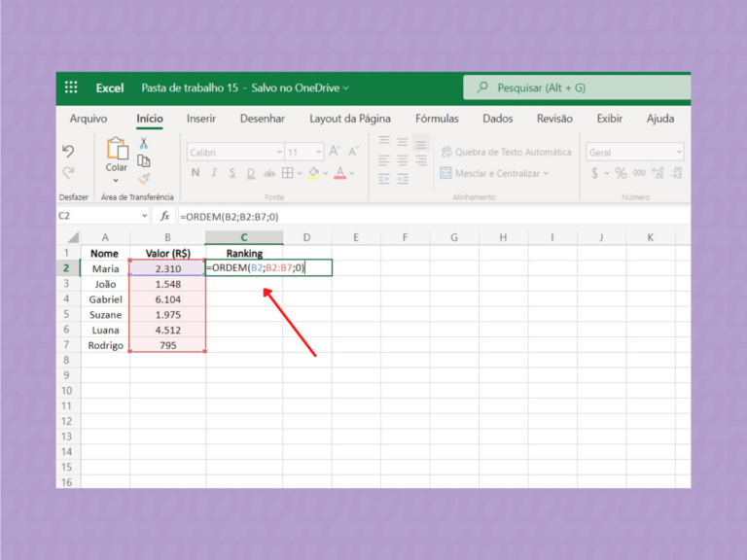Click the formula bar with =ORDEM formula
The height and width of the screenshot is (560, 747).
(x=434, y=217)
